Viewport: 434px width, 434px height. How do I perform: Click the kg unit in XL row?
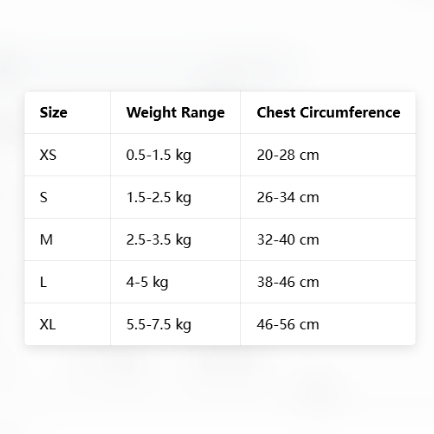click(183, 325)
